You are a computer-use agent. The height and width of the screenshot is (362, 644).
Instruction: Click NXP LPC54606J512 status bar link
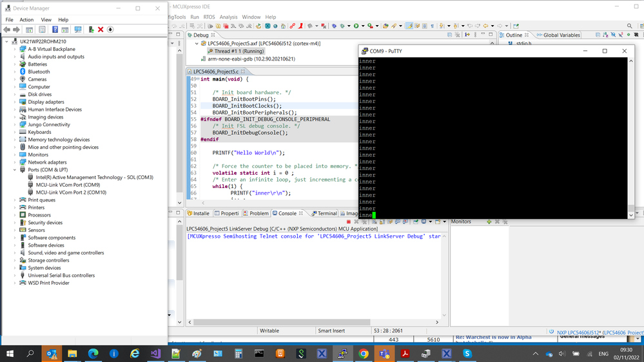[x=600, y=332]
